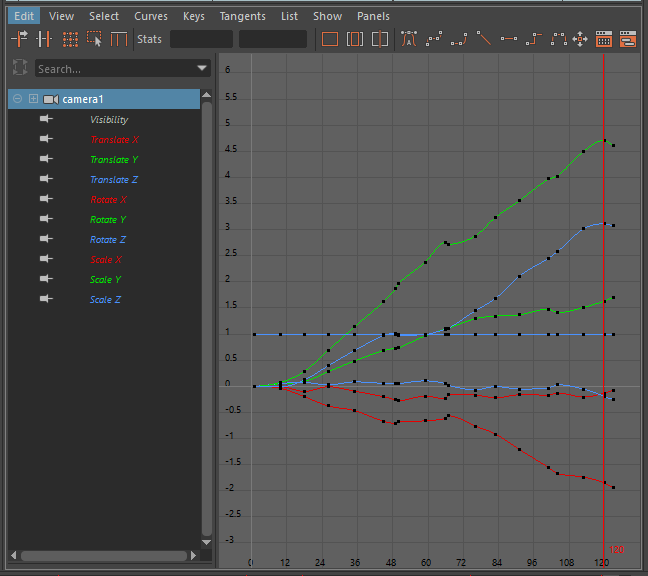Click the channel icon beside Visibility
Image resolution: width=648 pixels, height=576 pixels.
pyautogui.click(x=46, y=119)
